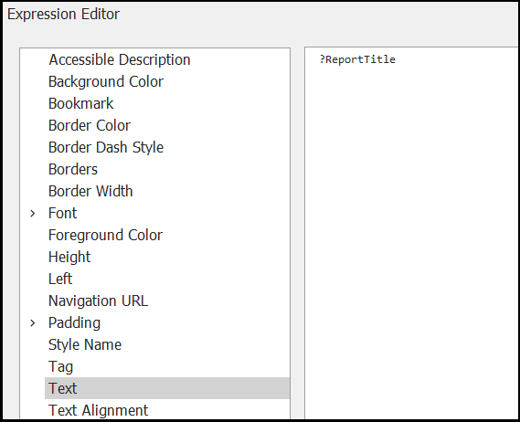Choose the Foreground Color property

105,235
